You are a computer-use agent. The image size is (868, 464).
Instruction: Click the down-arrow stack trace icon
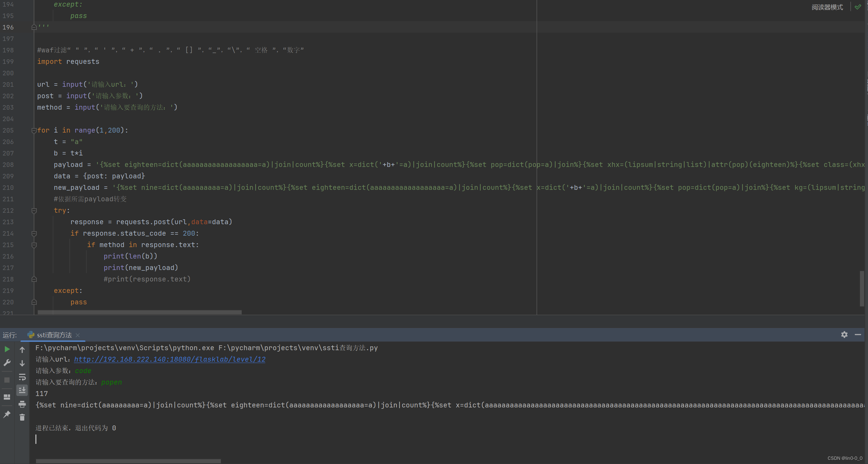22,363
